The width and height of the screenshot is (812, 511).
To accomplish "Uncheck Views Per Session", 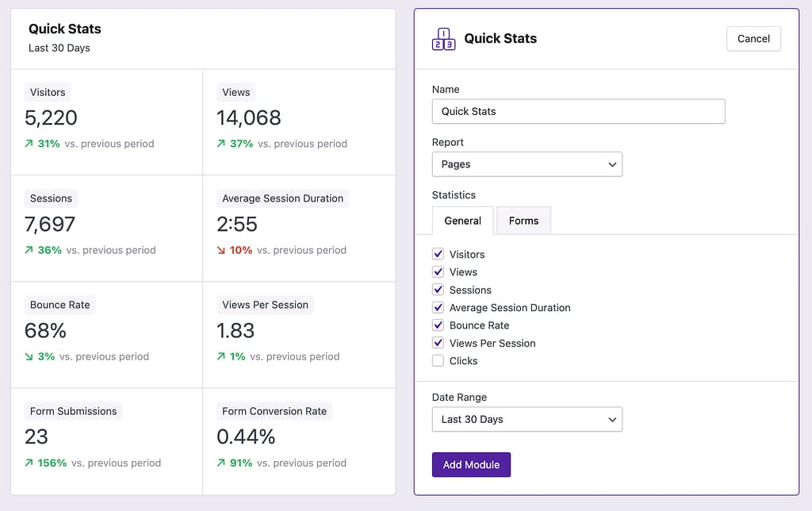I will click(438, 343).
